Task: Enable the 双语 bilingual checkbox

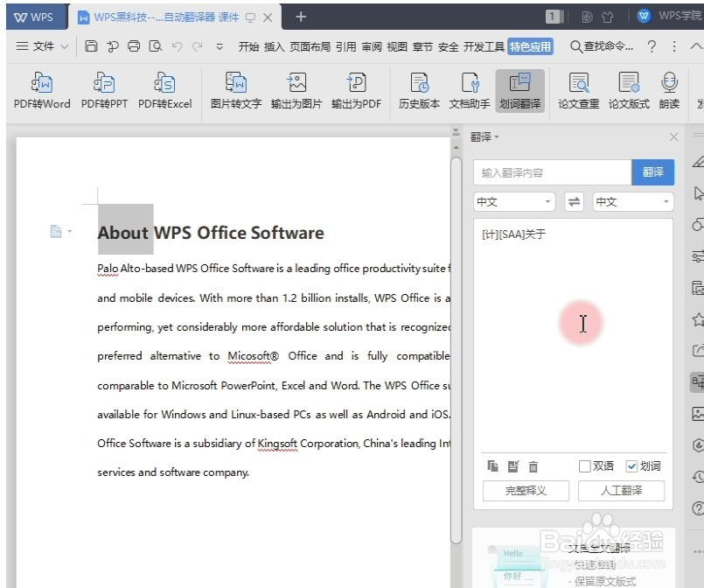Action: [x=583, y=466]
